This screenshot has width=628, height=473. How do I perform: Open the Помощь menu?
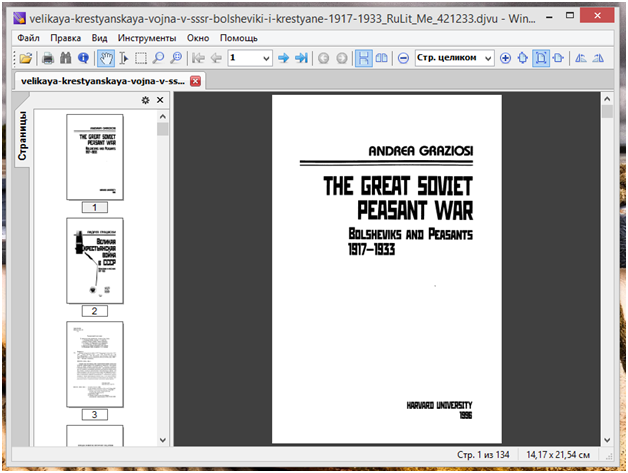(239, 38)
